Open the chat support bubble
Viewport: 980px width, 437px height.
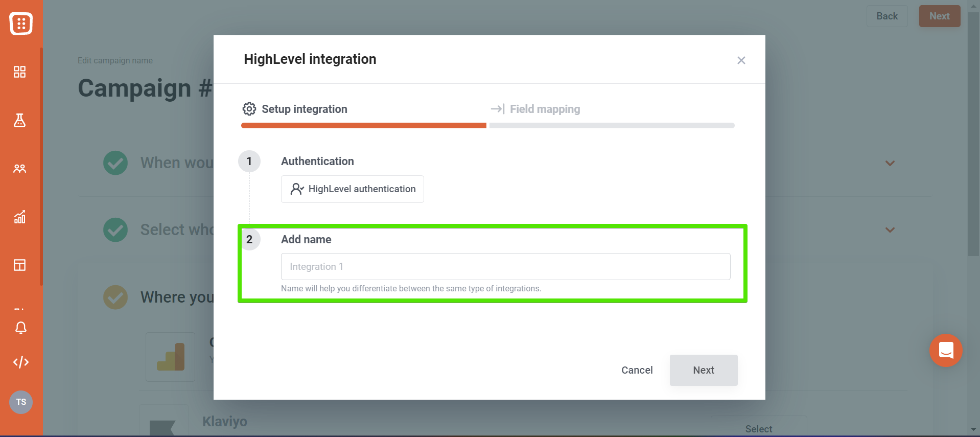point(946,351)
